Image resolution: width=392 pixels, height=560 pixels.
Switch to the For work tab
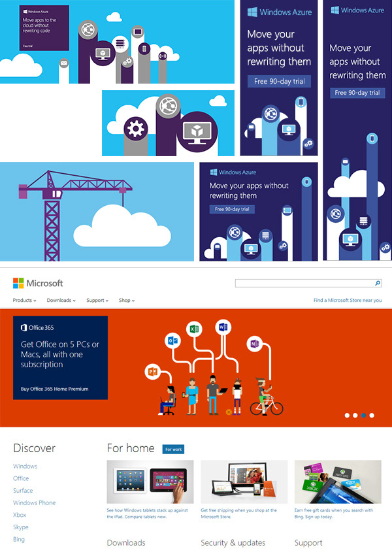click(174, 450)
